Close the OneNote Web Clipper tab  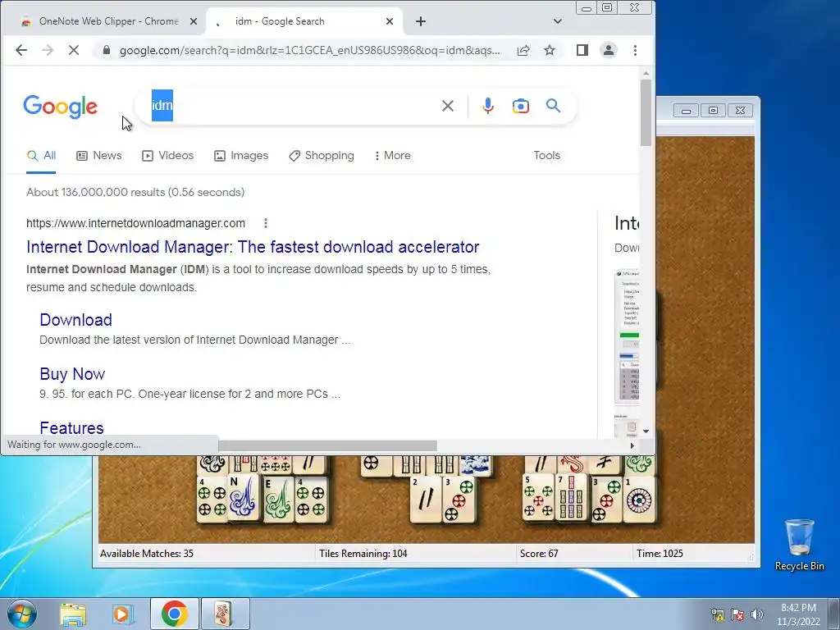[194, 21]
